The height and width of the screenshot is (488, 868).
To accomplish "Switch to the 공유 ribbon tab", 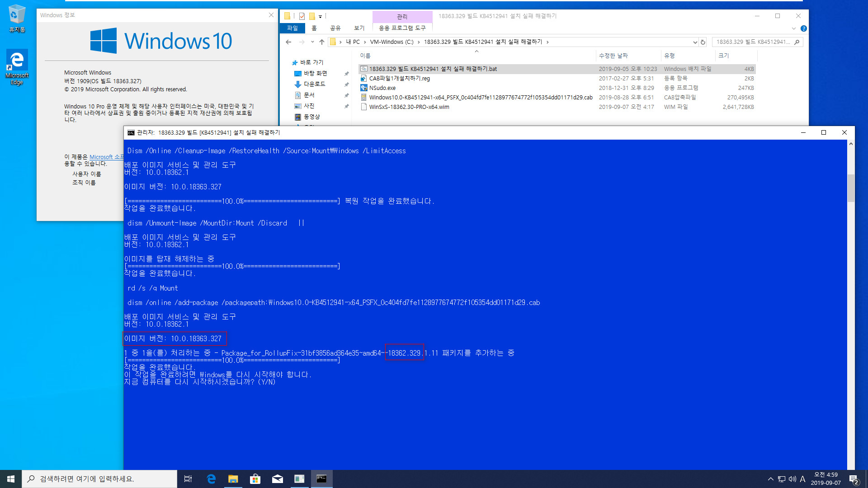I will (x=335, y=28).
